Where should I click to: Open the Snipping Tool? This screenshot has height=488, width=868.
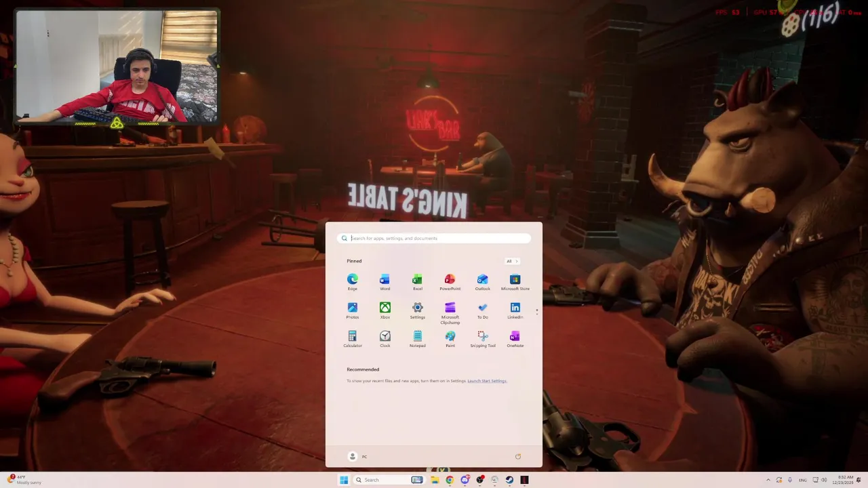click(x=482, y=340)
